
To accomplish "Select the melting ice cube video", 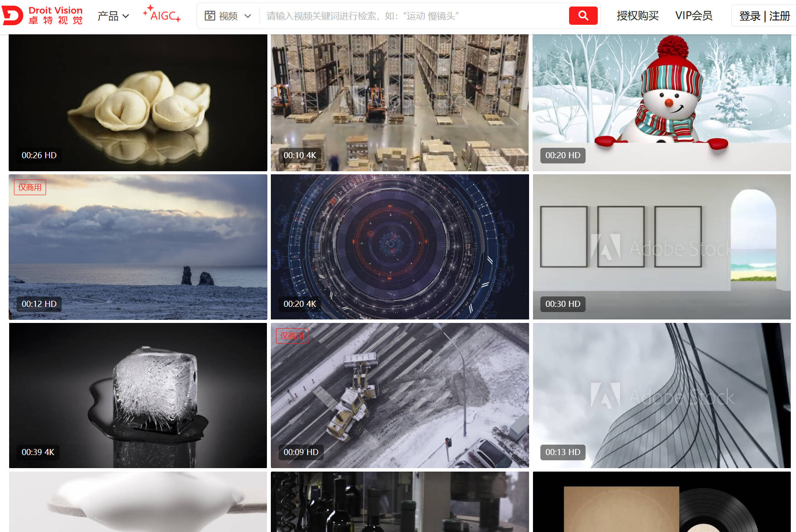I will 138,396.
